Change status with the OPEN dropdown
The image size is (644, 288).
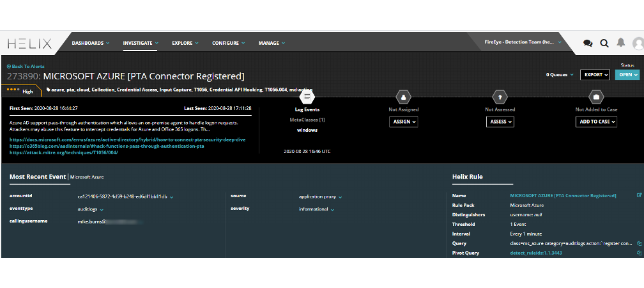tap(627, 75)
